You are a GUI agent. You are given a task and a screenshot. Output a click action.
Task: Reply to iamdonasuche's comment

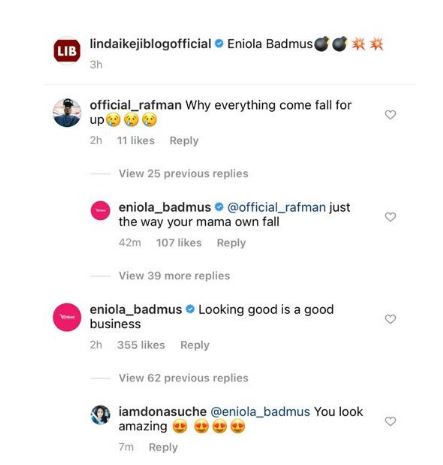click(x=163, y=447)
